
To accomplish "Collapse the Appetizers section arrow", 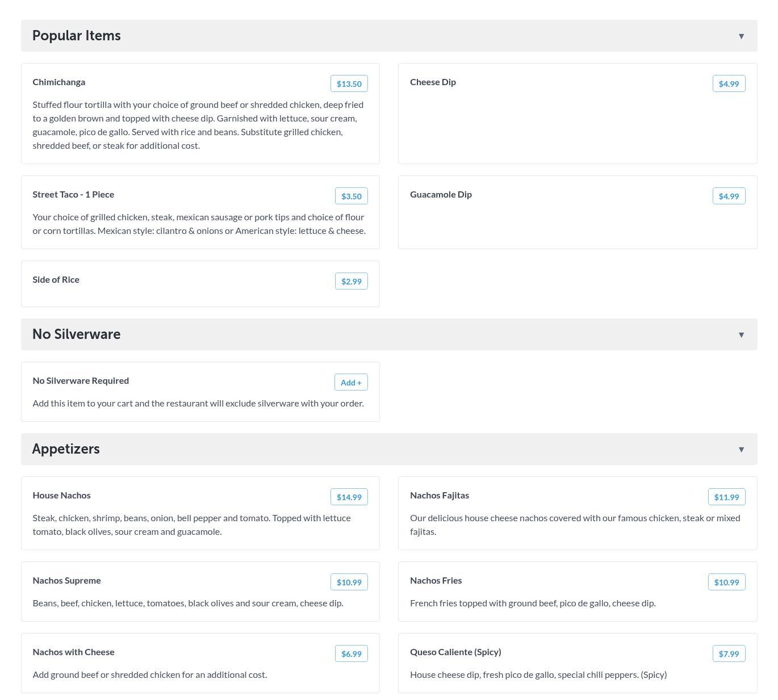I will [741, 450].
